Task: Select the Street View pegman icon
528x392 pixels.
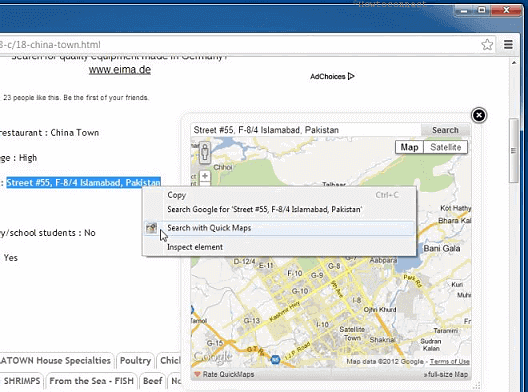Action: 205,152
